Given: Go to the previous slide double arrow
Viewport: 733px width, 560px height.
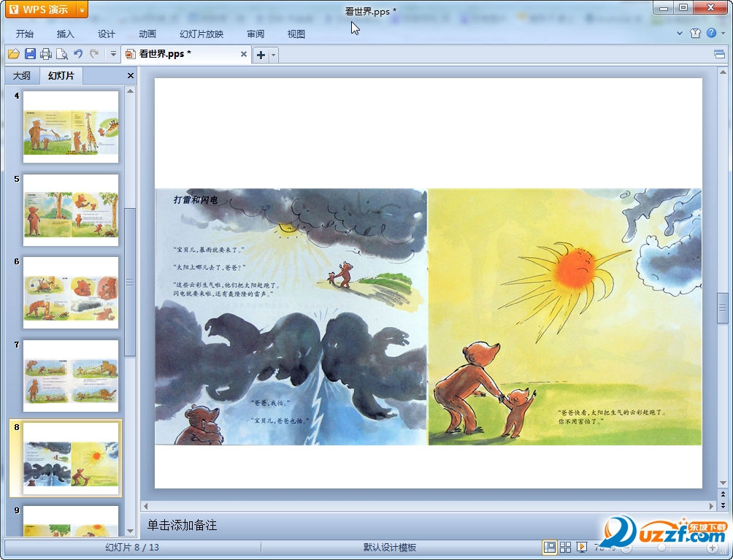Looking at the screenshot, I should pyautogui.click(x=723, y=494).
